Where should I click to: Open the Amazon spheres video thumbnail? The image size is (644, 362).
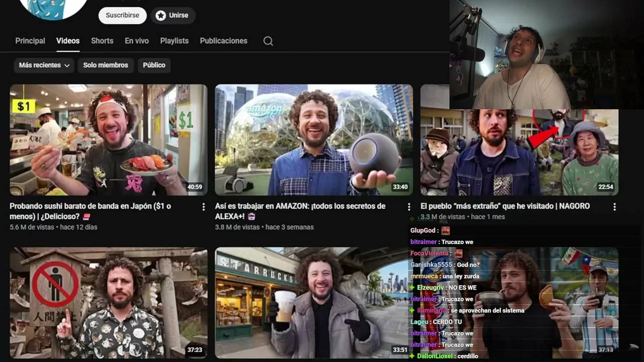pos(314,140)
